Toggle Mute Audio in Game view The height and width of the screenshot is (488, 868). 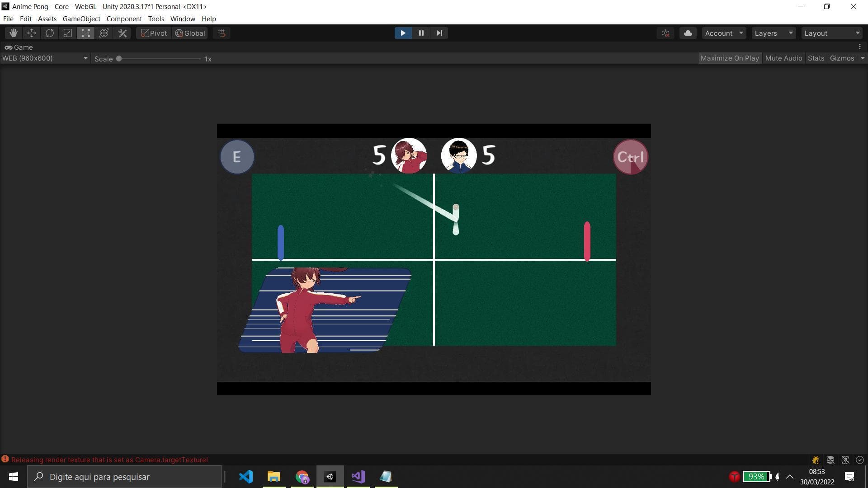(783, 58)
